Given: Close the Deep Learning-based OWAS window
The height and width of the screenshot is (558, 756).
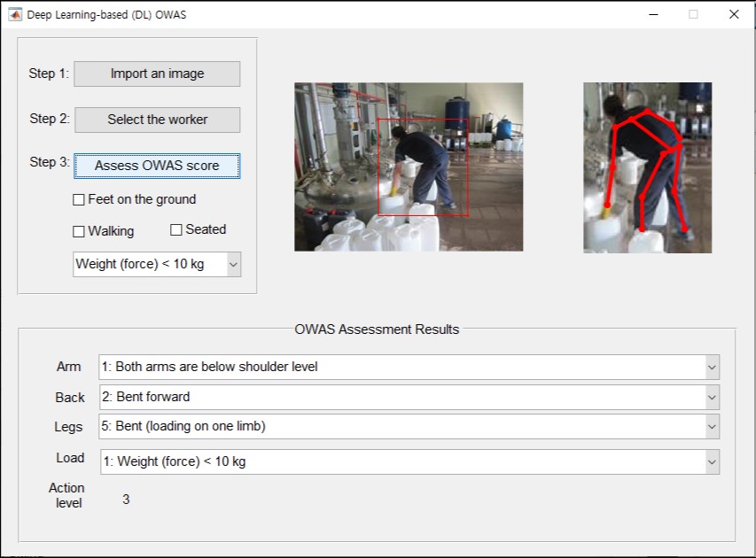Looking at the screenshot, I should pyautogui.click(x=734, y=14).
